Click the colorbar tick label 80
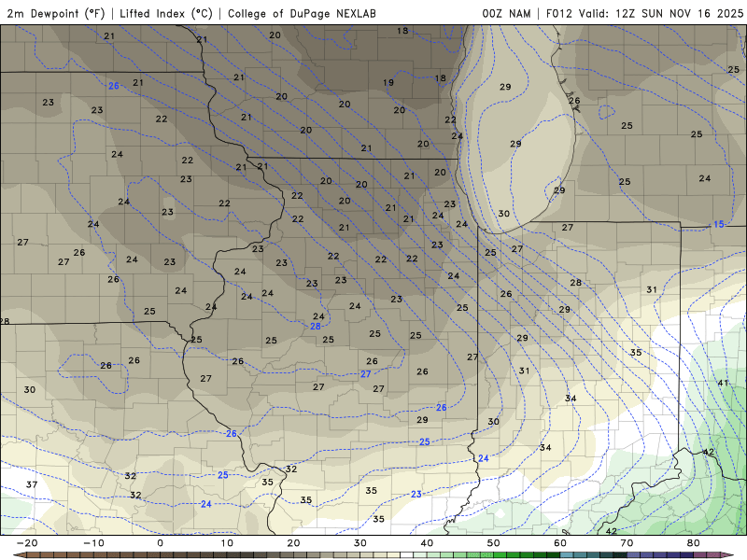747x560 pixels. (694, 543)
